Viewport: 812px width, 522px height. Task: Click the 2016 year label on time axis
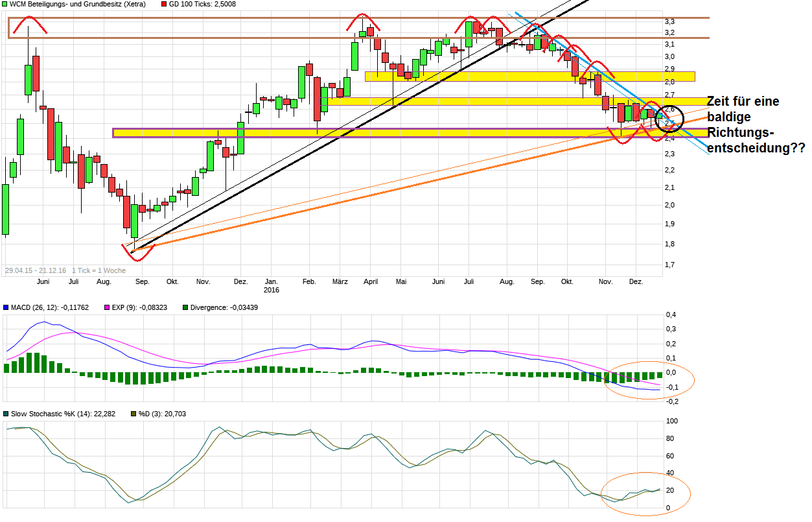[272, 290]
